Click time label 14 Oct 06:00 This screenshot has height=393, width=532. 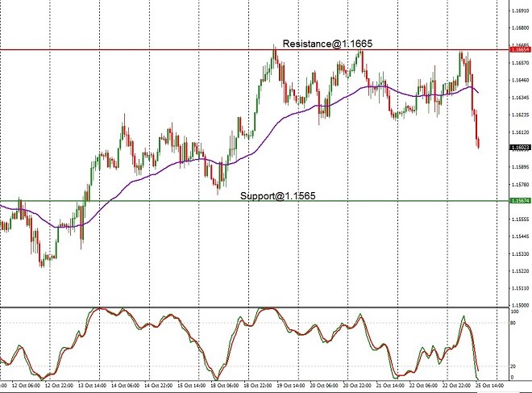(x=125, y=386)
